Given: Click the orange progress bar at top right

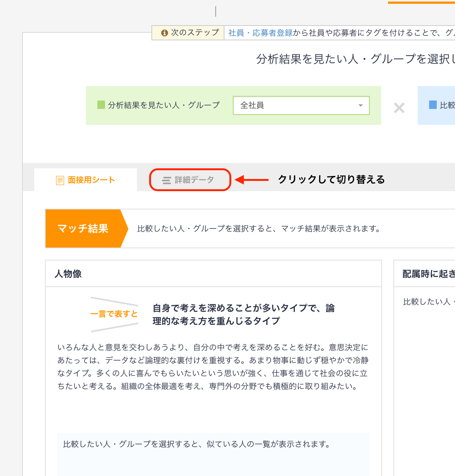Looking at the screenshot, I should 421,2.
